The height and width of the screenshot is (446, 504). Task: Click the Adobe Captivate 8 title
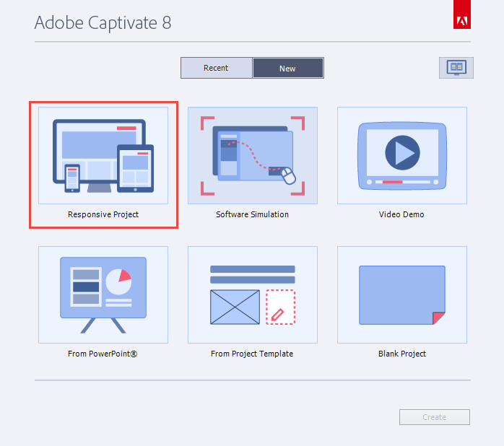click(103, 23)
